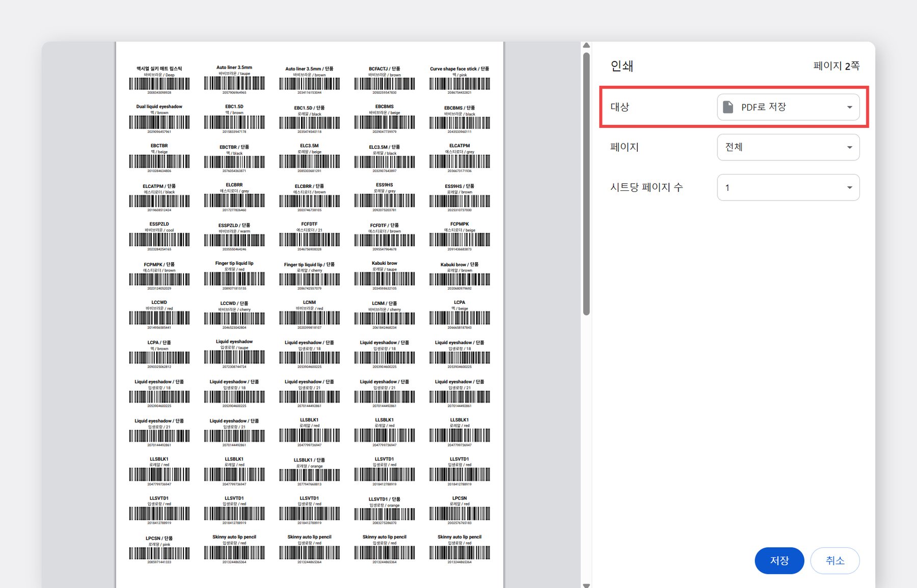Click the '전체' value in page selection
Image resolution: width=917 pixels, height=588 pixels.
pyautogui.click(x=733, y=147)
